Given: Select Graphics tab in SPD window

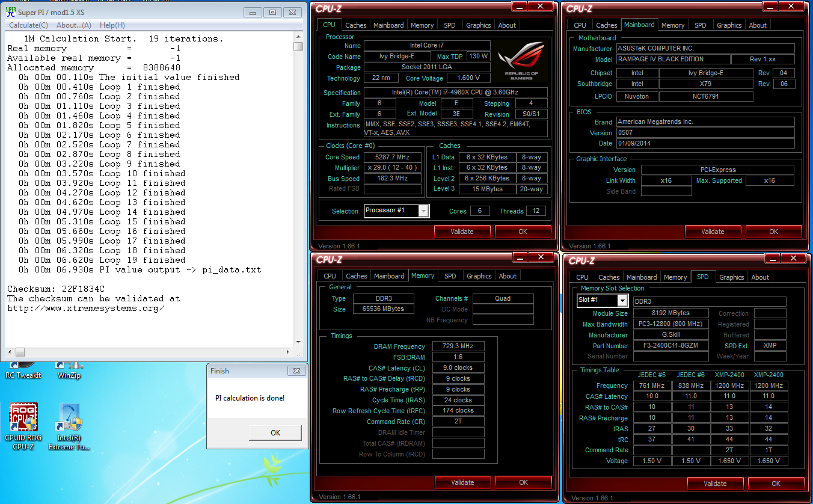Looking at the screenshot, I should tap(732, 277).
